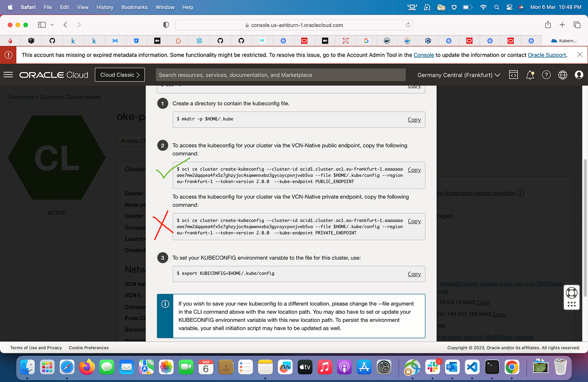Open the Edit menu
The height and width of the screenshot is (382, 588).
(65, 7)
